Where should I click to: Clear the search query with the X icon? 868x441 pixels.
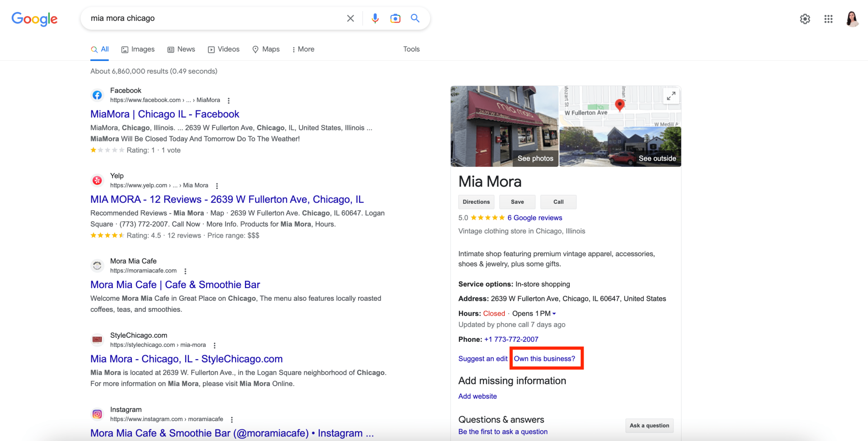coord(351,18)
